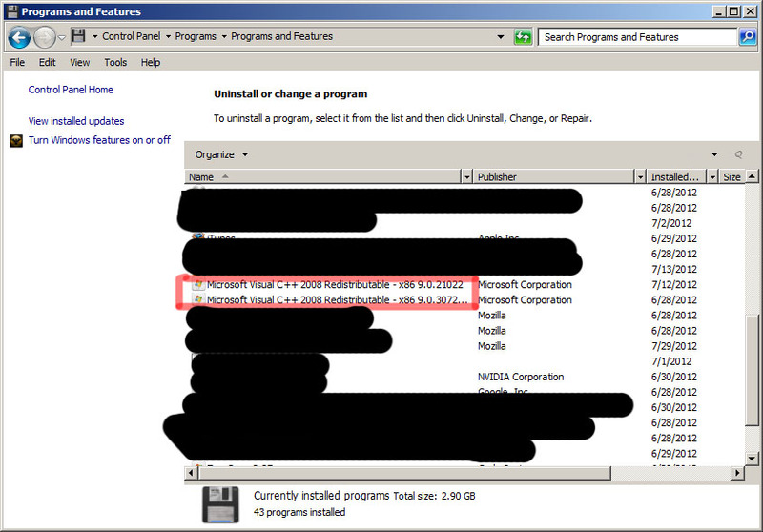
Task: Click the floppy disk icon in details pane
Action: tap(220, 503)
